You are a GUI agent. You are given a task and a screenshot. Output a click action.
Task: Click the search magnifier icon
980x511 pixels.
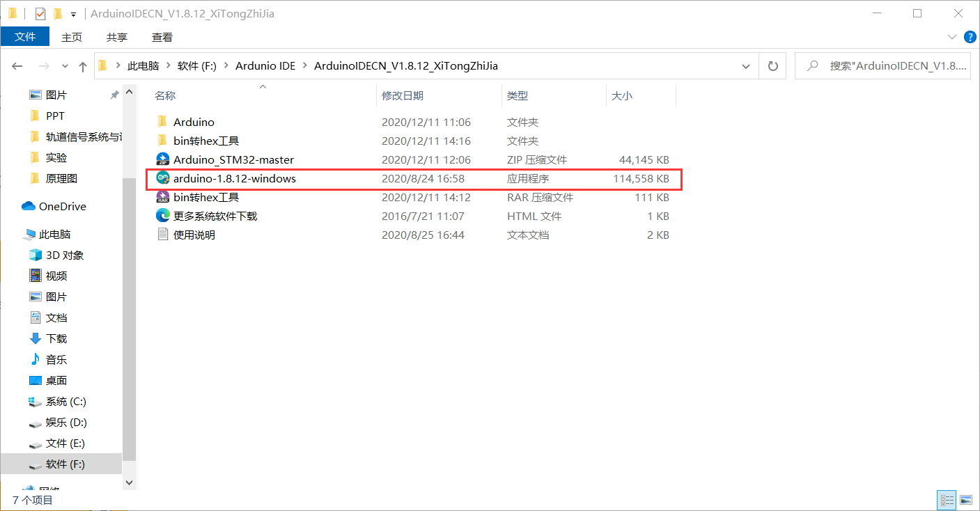click(x=811, y=66)
